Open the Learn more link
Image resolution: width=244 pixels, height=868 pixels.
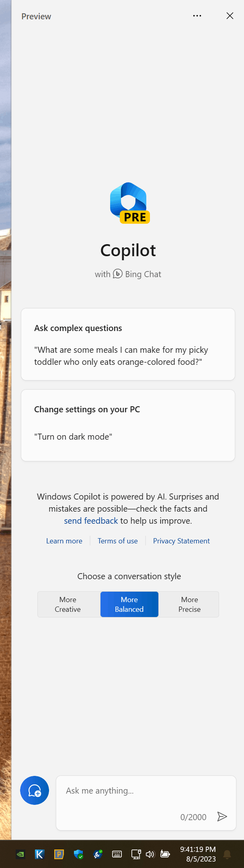tap(64, 541)
